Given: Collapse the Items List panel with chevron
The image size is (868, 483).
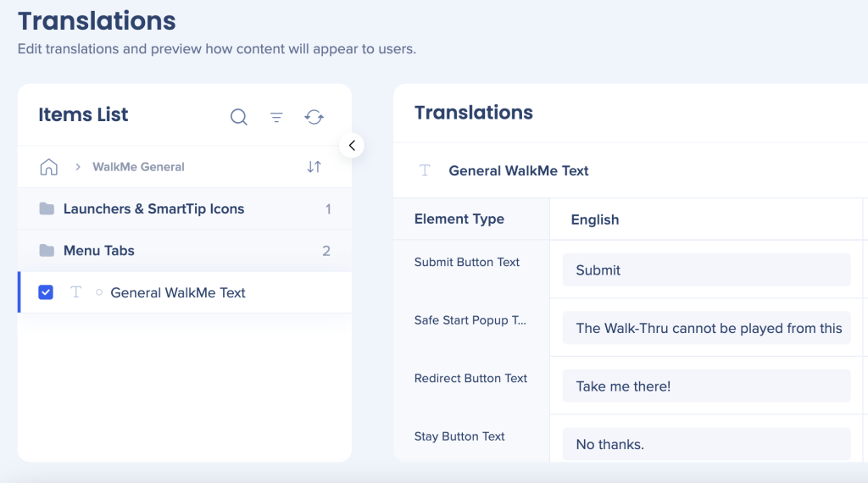Looking at the screenshot, I should pos(352,146).
